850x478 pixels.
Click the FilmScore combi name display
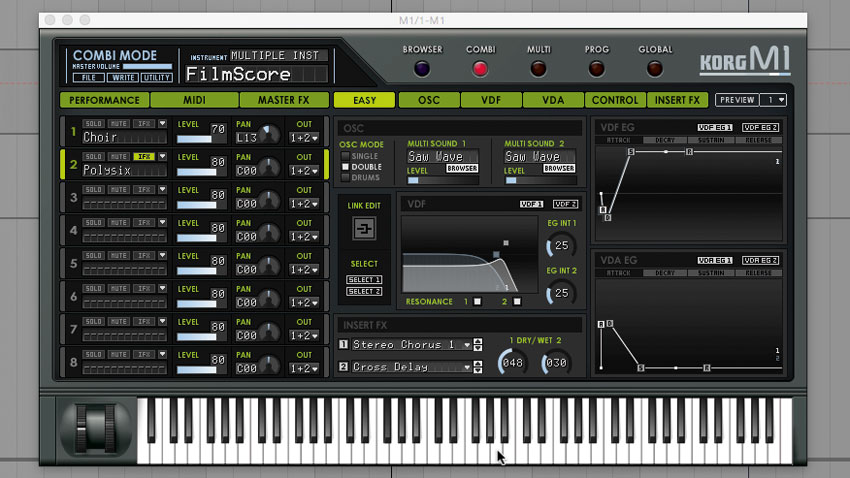256,74
